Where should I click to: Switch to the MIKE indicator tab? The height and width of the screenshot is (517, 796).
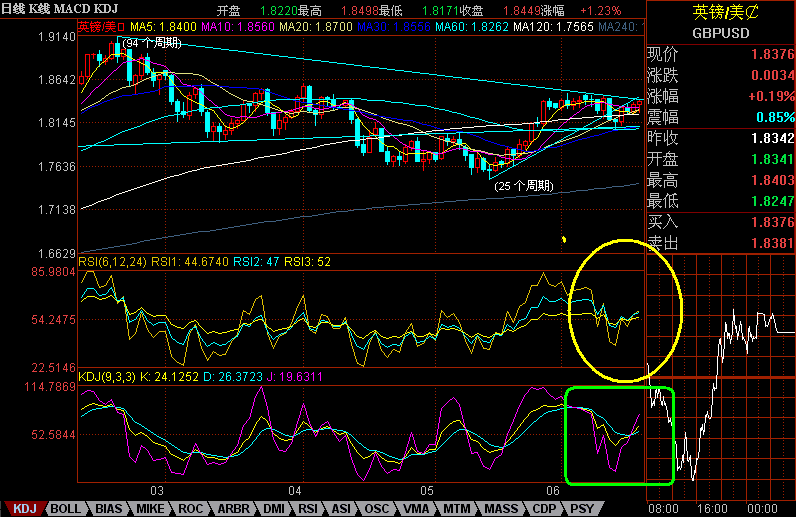[152, 509]
